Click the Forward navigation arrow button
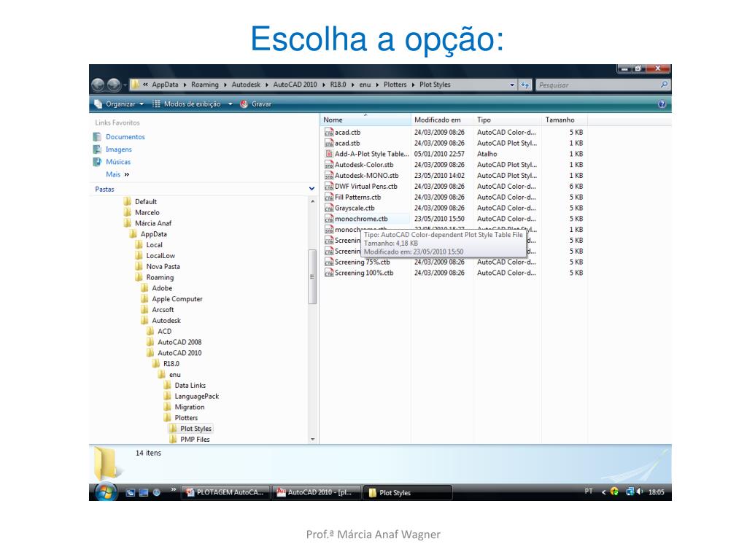Image resolution: width=747 pixels, height=560 pixels. point(113,85)
